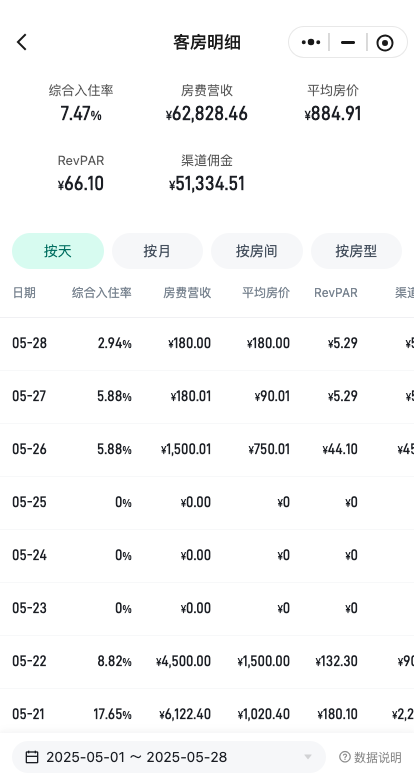Open the 2025-05-01 ~ 2025-05-28 date picker
414x780 pixels.
[169, 757]
